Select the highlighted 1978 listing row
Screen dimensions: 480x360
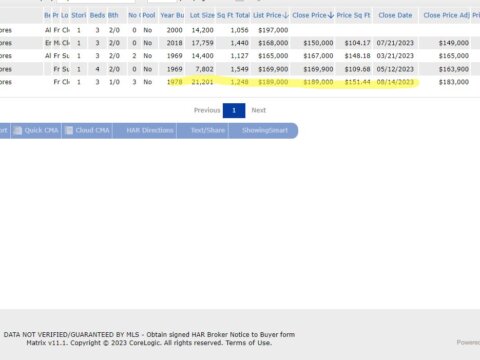tap(240, 82)
